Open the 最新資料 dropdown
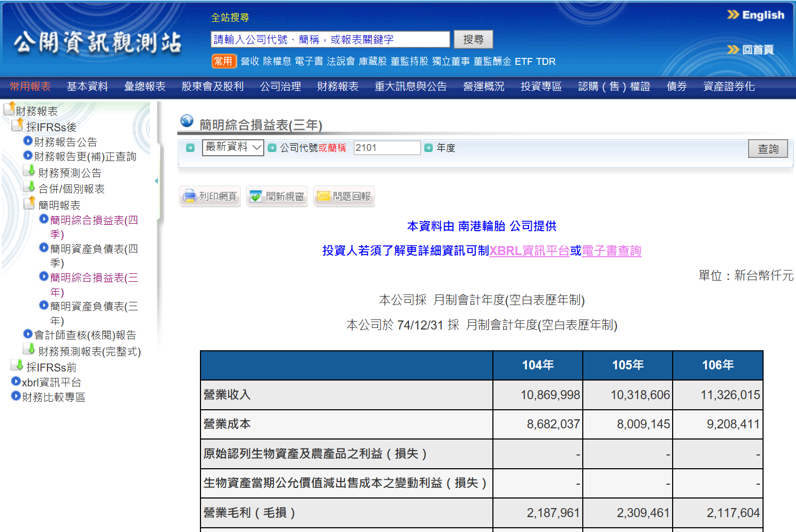 coord(233,147)
